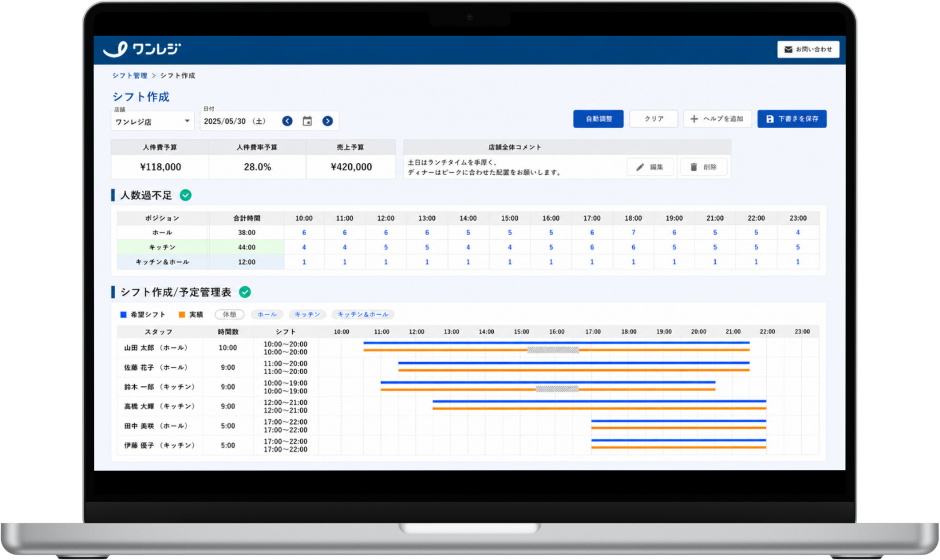Image resolution: width=940 pixels, height=560 pixels.
Task: Click 人件費予算 value ¥118,000
Action: [160, 167]
